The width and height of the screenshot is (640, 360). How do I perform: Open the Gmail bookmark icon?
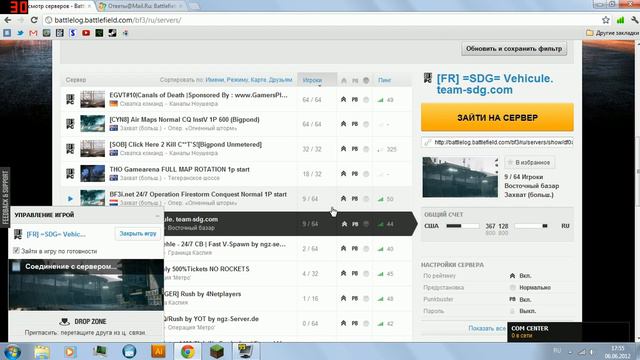pos(33,33)
